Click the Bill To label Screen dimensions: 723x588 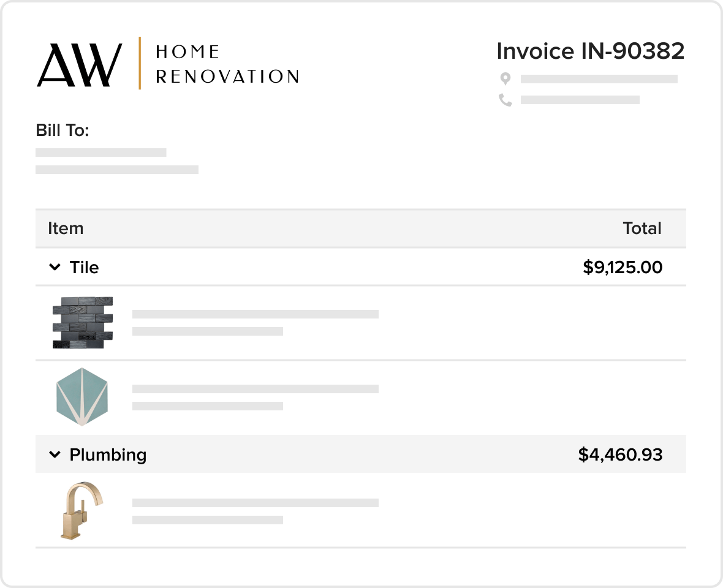[62, 130]
